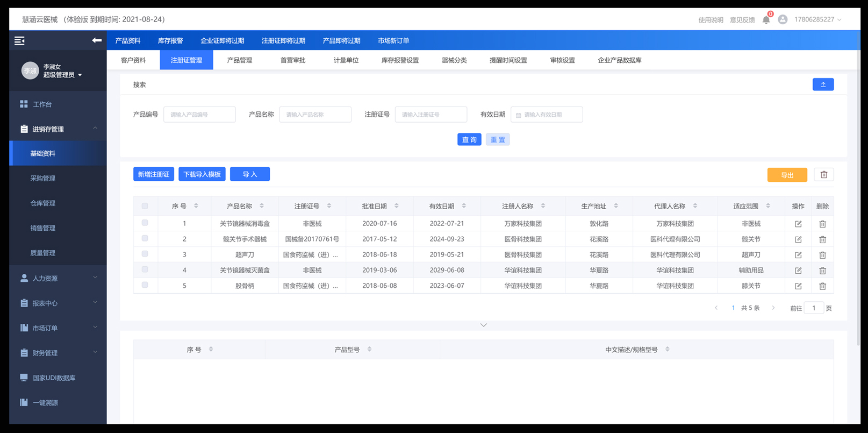This screenshot has height=433, width=868.
Task: Edit the 超声刀 row record
Action: 798,255
